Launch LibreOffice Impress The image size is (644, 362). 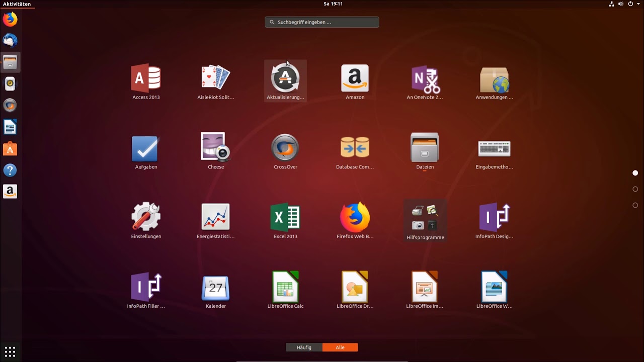[425, 290]
